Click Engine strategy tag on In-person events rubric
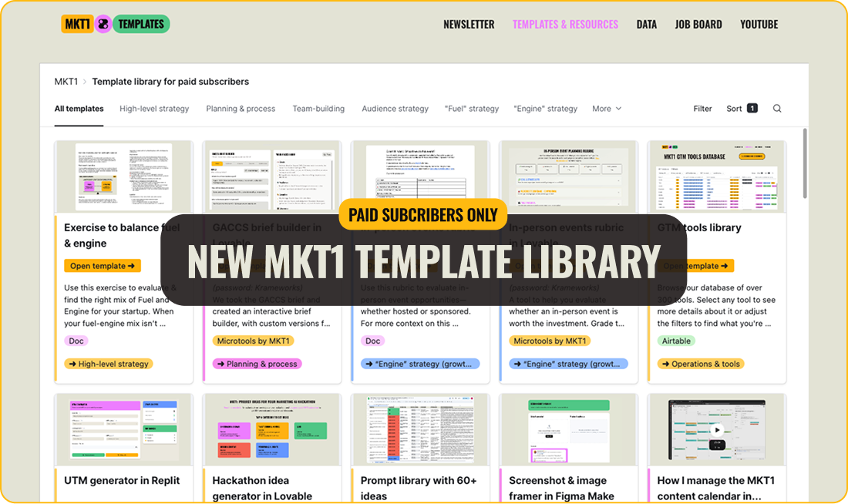The width and height of the screenshot is (848, 504). [568, 364]
